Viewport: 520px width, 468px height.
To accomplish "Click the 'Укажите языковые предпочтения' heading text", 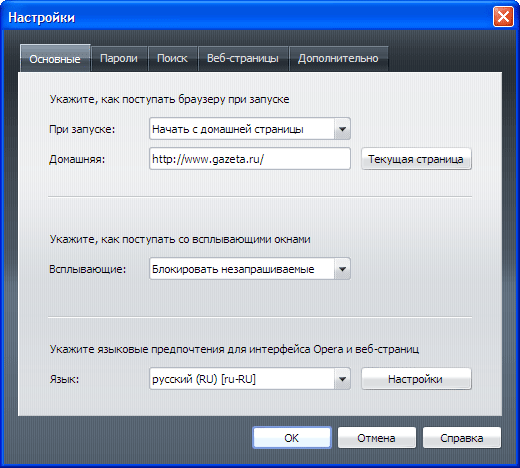I will [x=234, y=349].
